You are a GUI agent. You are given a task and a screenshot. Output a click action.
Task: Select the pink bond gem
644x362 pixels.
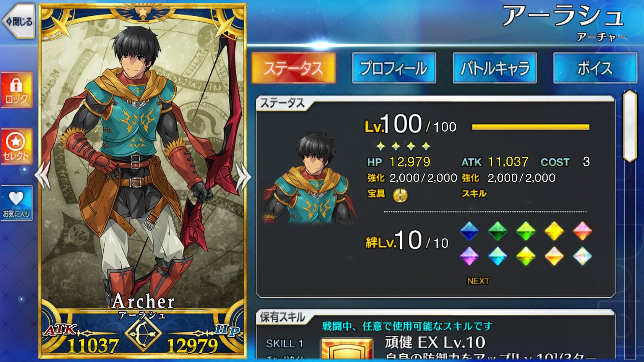tap(583, 232)
